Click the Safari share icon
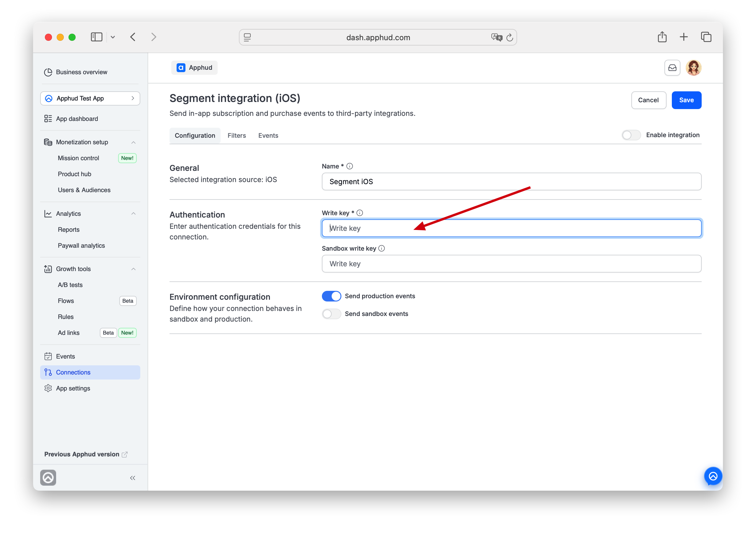 coord(662,37)
